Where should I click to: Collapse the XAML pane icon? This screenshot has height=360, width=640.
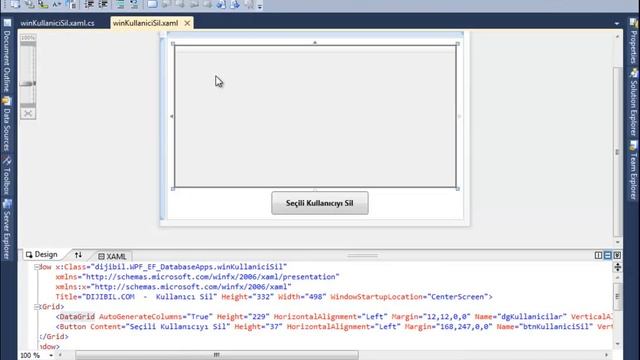coord(617,255)
